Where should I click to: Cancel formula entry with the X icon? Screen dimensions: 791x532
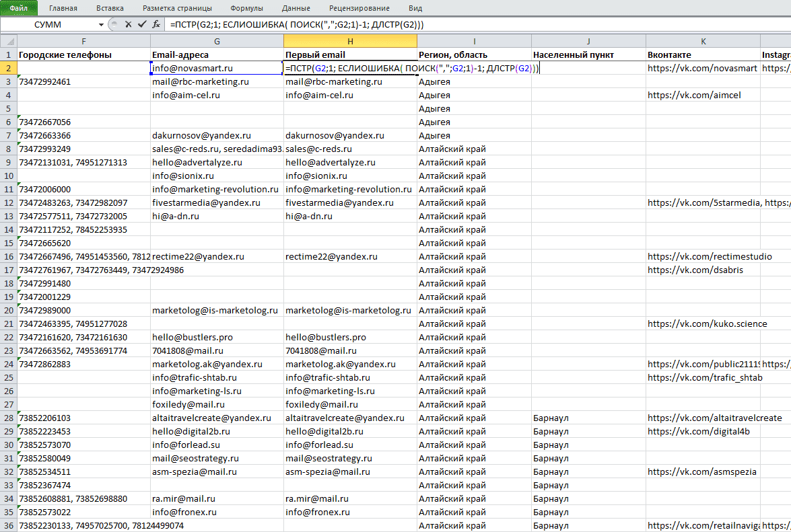click(128, 24)
